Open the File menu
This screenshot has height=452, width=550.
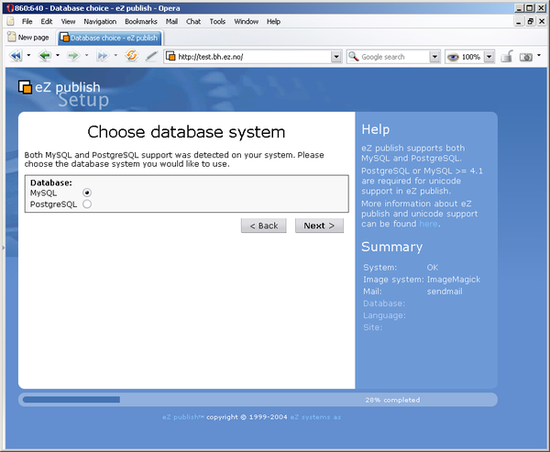[x=27, y=22]
